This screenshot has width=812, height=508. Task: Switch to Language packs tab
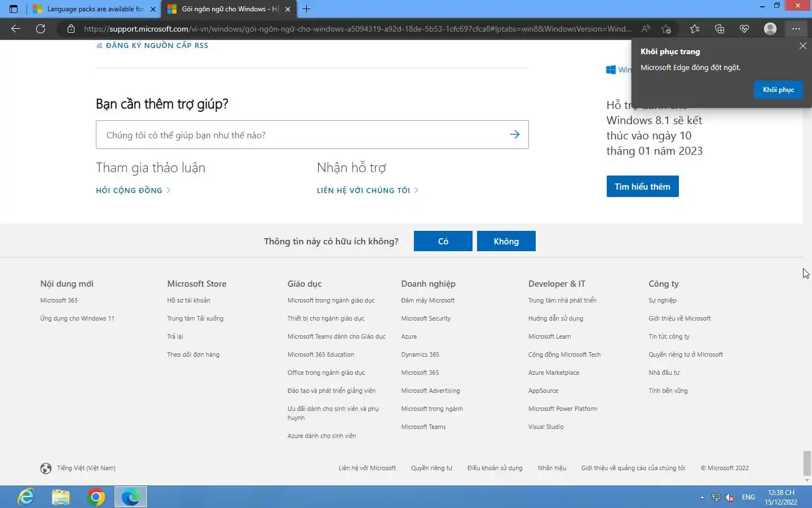click(x=94, y=9)
